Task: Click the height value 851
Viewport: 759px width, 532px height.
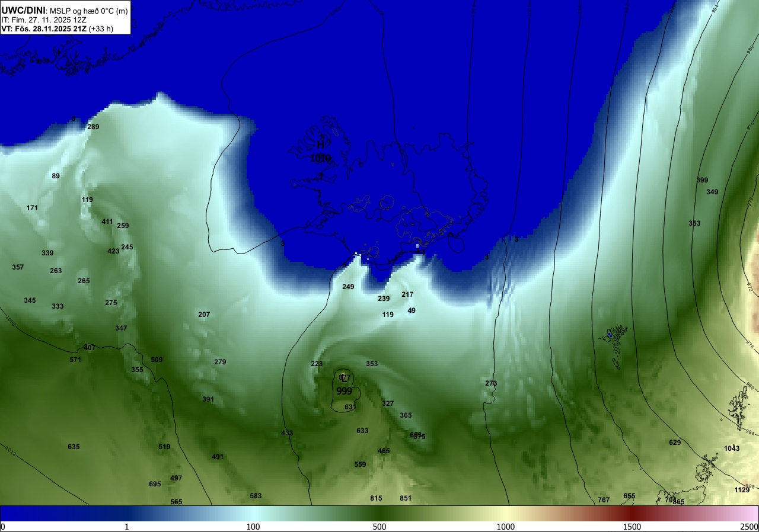Action: tap(406, 498)
